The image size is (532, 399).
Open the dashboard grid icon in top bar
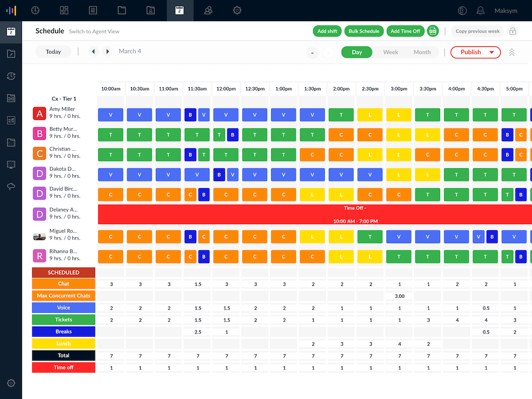coord(64,10)
